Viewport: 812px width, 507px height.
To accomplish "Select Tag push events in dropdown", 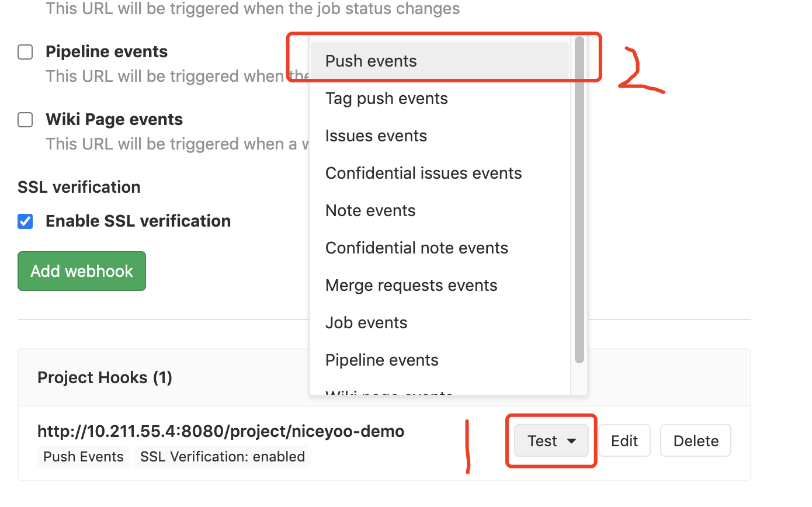I will [440, 98].
